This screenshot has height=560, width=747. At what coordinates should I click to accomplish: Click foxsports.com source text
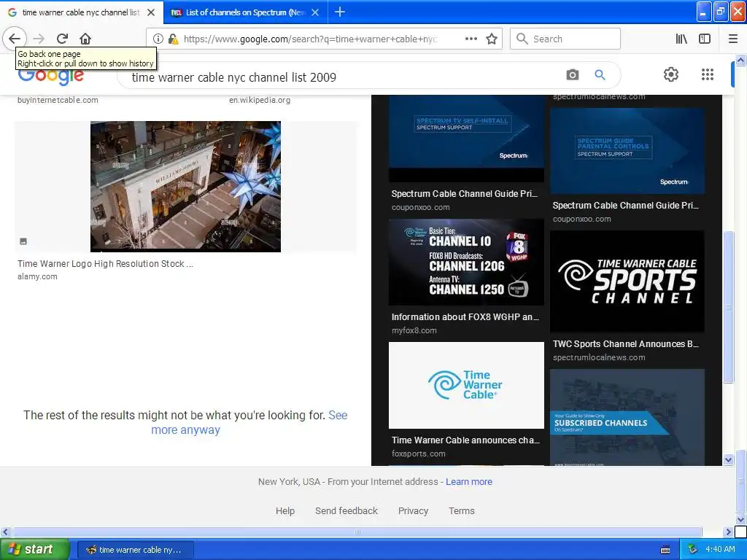pyautogui.click(x=418, y=454)
